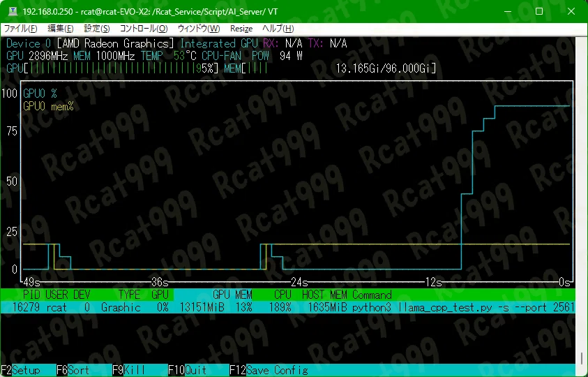Image resolution: width=588 pixels, height=377 pixels.
Task: Click the HOST MEM column header
Action: 324,295
